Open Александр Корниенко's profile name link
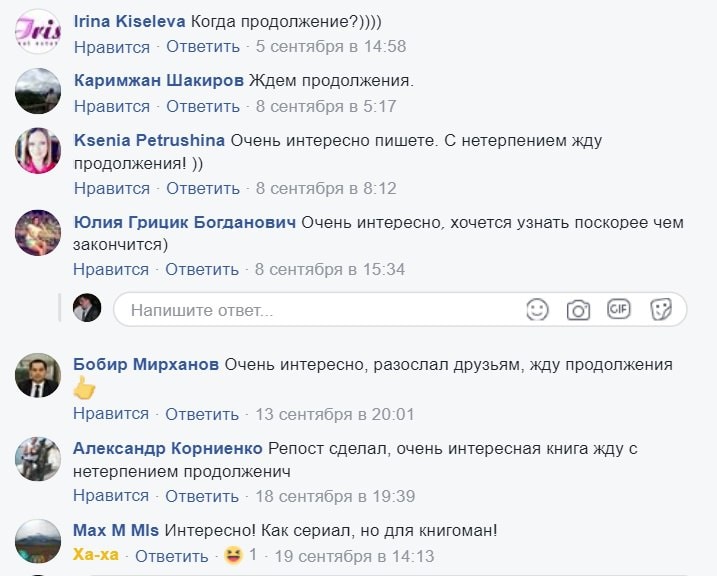 (168, 447)
